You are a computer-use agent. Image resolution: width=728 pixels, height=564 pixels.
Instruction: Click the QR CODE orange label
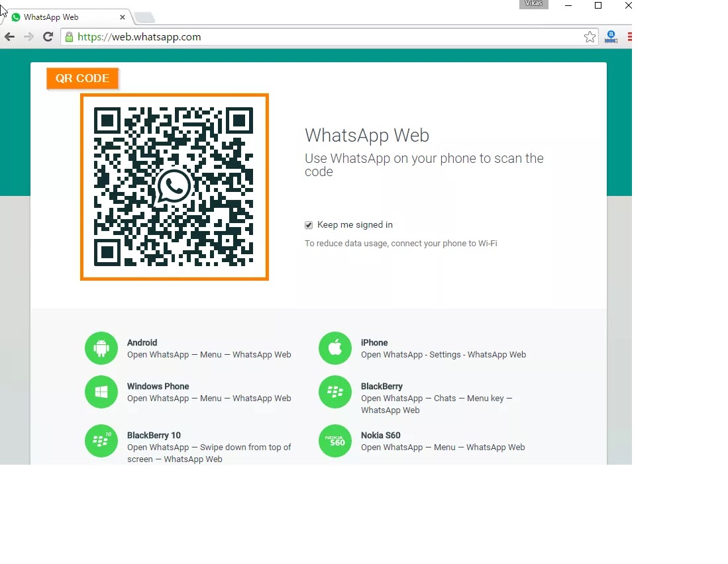83,78
